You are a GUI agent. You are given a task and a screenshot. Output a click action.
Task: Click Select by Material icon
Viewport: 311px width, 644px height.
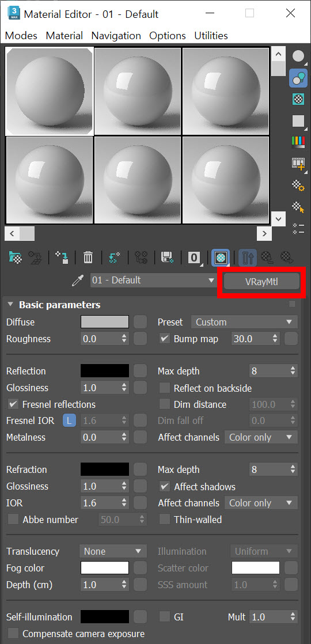tap(298, 207)
